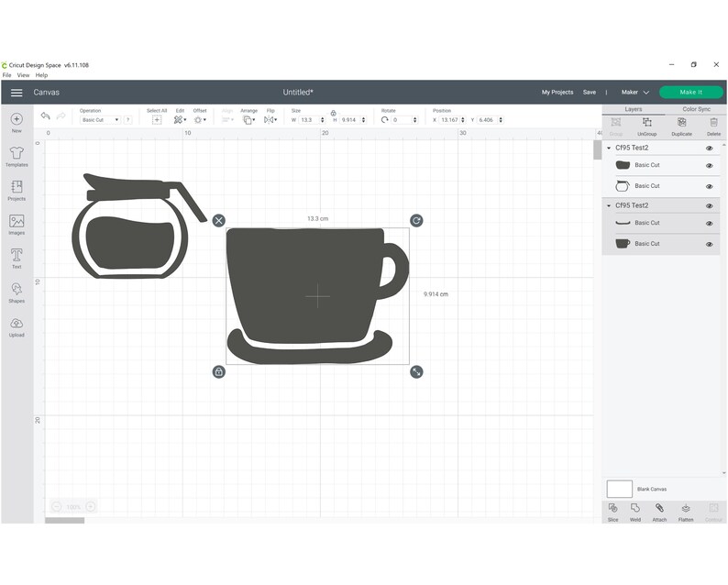Open My Projects
728x585 pixels.
557,93
